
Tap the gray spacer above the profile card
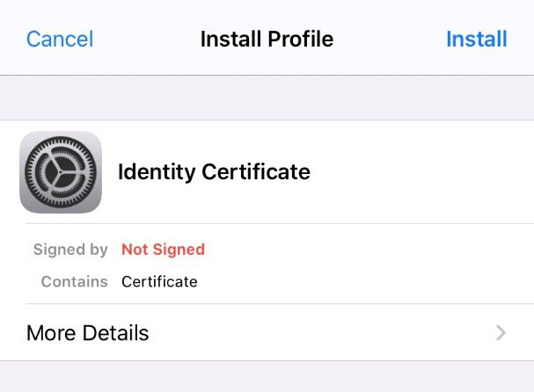coord(267,98)
